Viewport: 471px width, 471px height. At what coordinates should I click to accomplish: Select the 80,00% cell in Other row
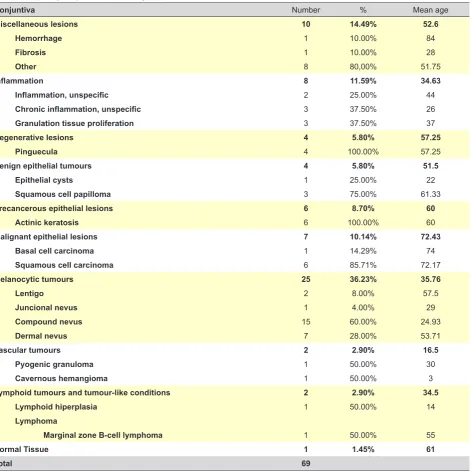coord(363,67)
